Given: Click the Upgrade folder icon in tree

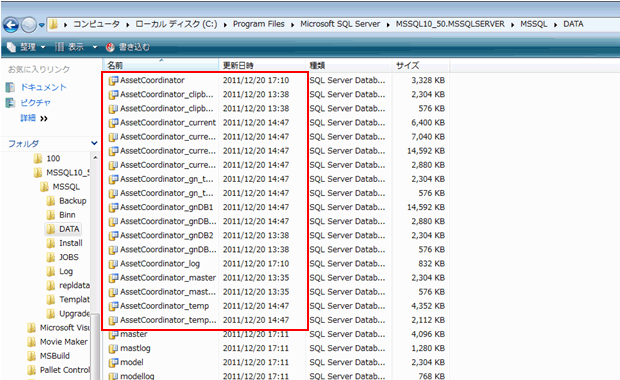Looking at the screenshot, I should (x=51, y=314).
